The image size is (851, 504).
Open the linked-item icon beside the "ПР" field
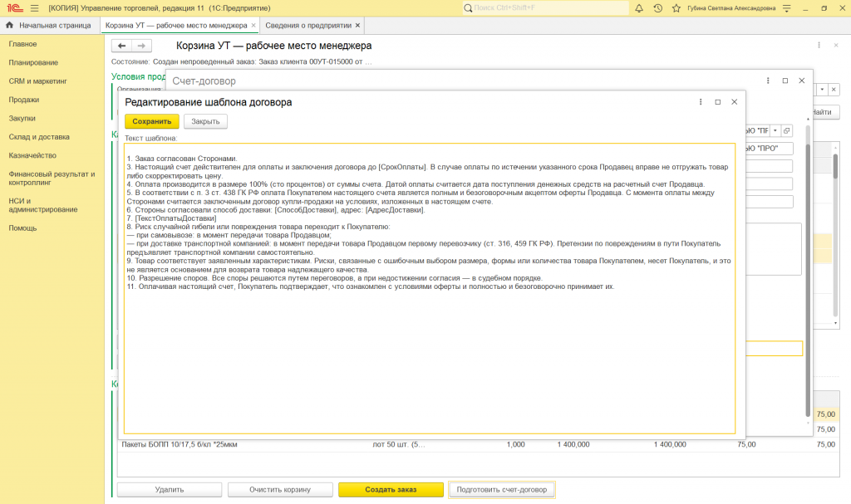click(x=786, y=130)
